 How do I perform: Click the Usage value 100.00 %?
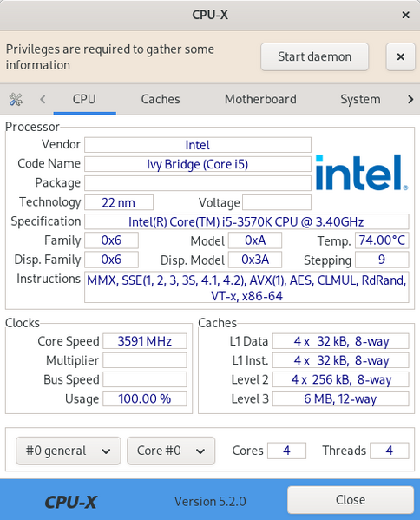[145, 398]
